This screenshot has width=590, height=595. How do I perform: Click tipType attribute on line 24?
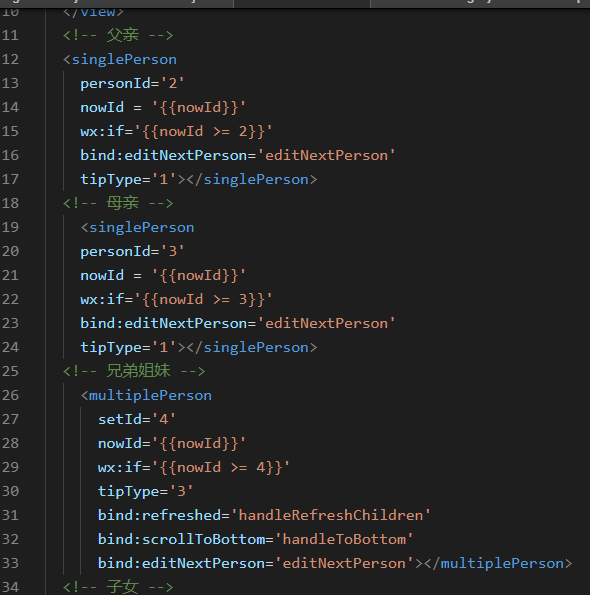pos(111,348)
